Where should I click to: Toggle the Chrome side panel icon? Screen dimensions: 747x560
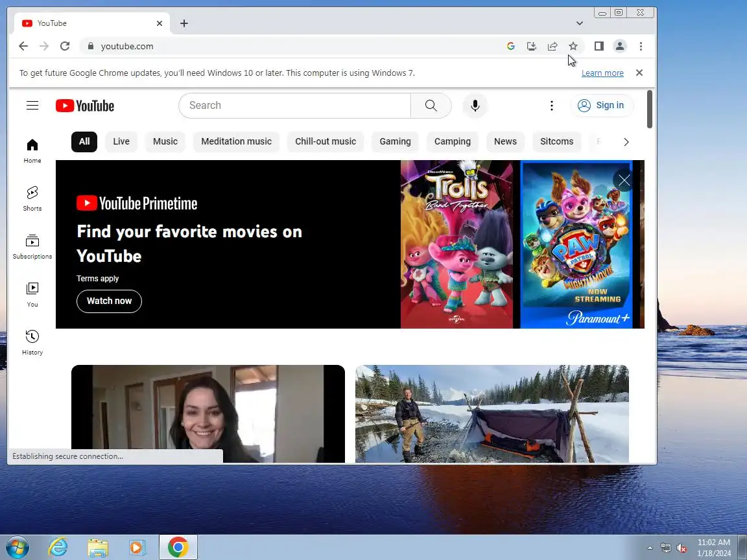point(599,46)
